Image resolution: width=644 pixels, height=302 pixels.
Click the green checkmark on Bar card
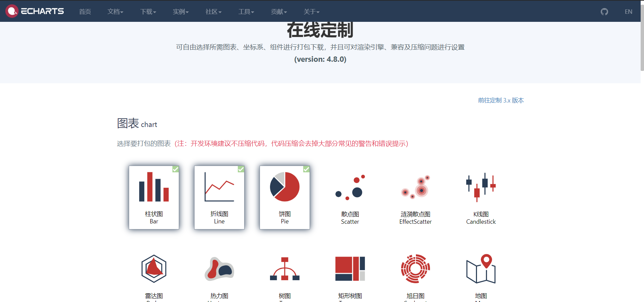[175, 169]
